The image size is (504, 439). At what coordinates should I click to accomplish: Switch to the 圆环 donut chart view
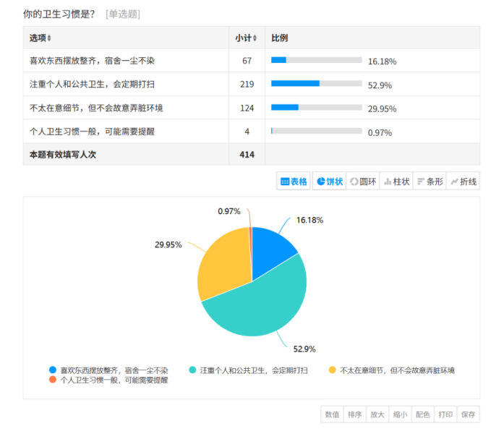click(x=363, y=182)
